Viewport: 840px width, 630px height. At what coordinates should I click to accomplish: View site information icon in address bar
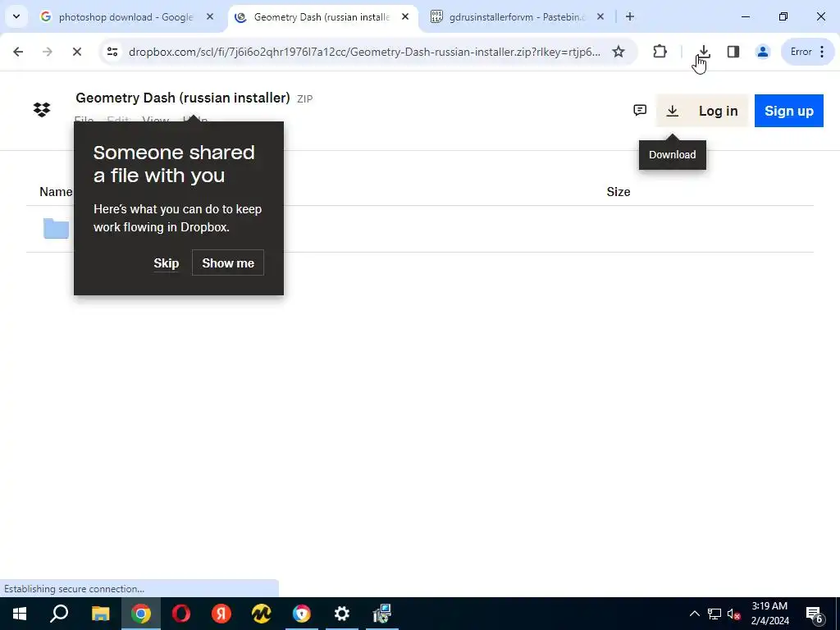click(x=112, y=52)
